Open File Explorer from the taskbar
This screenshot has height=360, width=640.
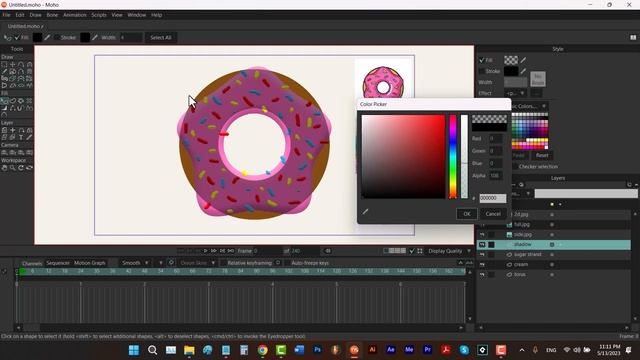tap(189, 350)
